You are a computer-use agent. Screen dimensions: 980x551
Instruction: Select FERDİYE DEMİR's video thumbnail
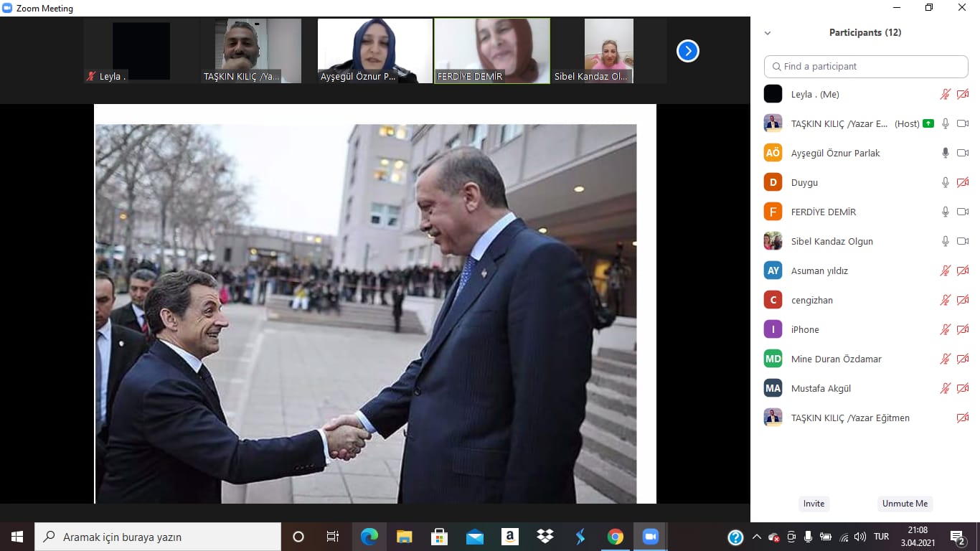click(x=492, y=51)
